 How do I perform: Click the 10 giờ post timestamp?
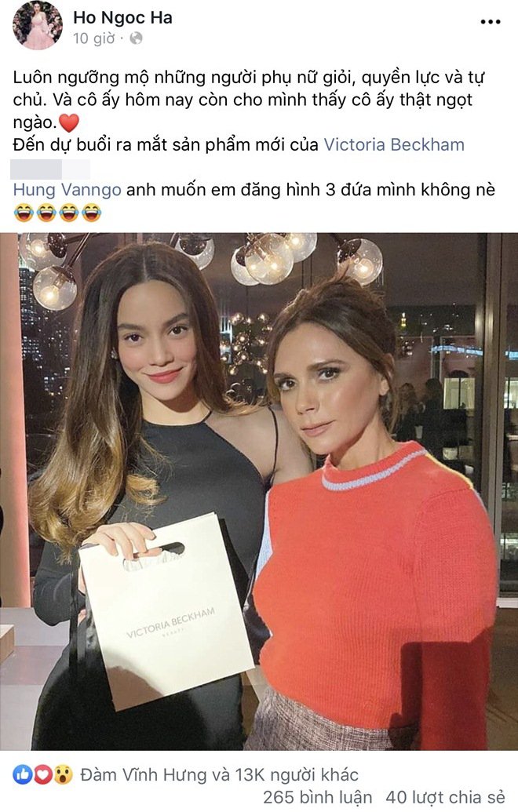pos(93,38)
